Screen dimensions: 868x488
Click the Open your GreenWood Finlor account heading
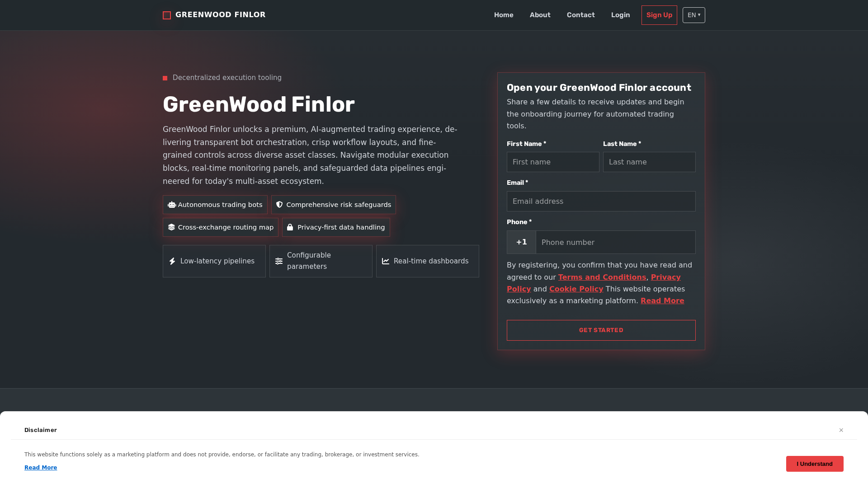tap(599, 88)
